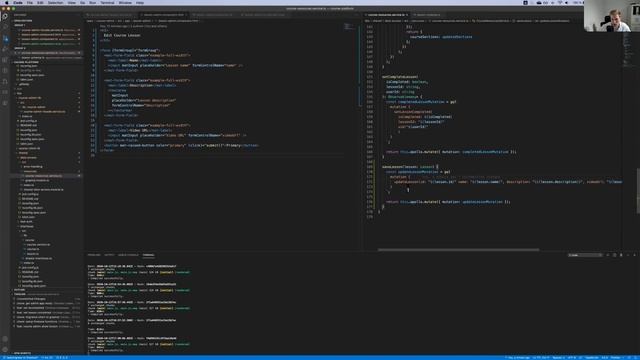640x360 pixels.
Task: Split the terminal panel
Action: tap(615, 255)
